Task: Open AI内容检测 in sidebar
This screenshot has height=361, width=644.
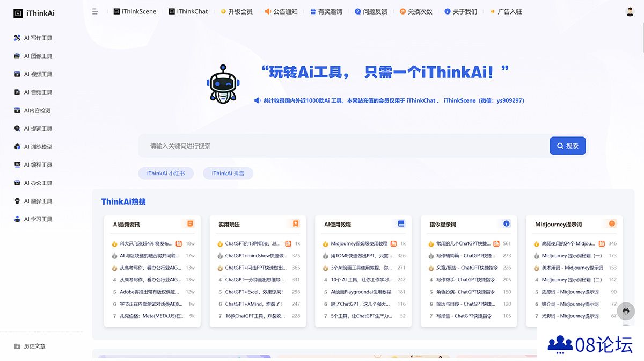Action: (33, 110)
